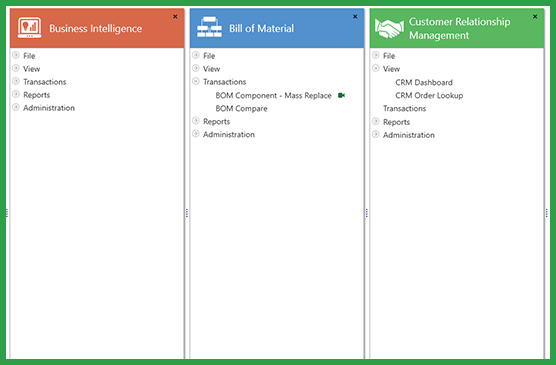The image size is (556, 365).
Task: Collapse Transactions arrow in Bill of Material panel
Action: (x=196, y=81)
